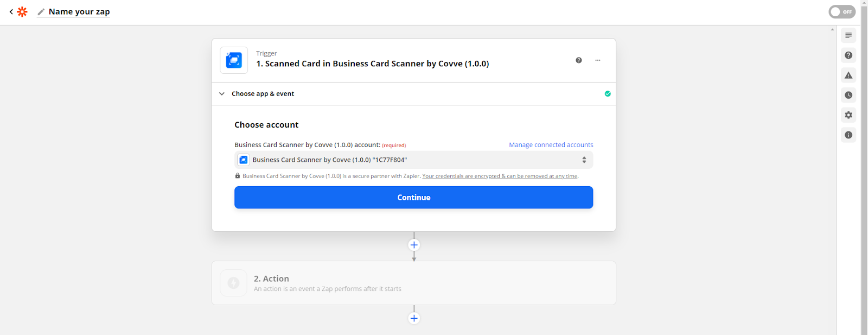The image size is (868, 335).
Task: Open the warning triangle issues panel
Action: coord(848,75)
